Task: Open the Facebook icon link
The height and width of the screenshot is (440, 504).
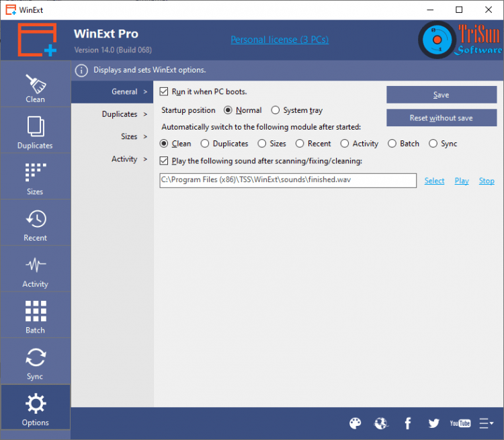Action: 408,423
